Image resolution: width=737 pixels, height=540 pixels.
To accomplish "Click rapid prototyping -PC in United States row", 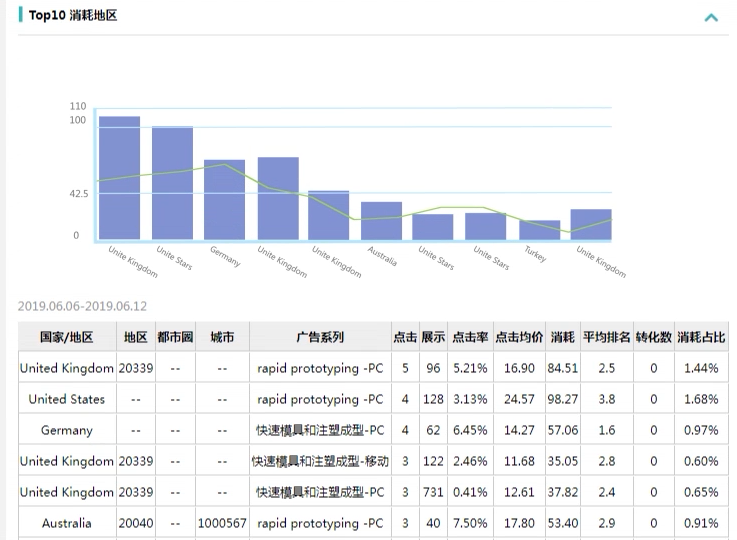I will point(320,399).
